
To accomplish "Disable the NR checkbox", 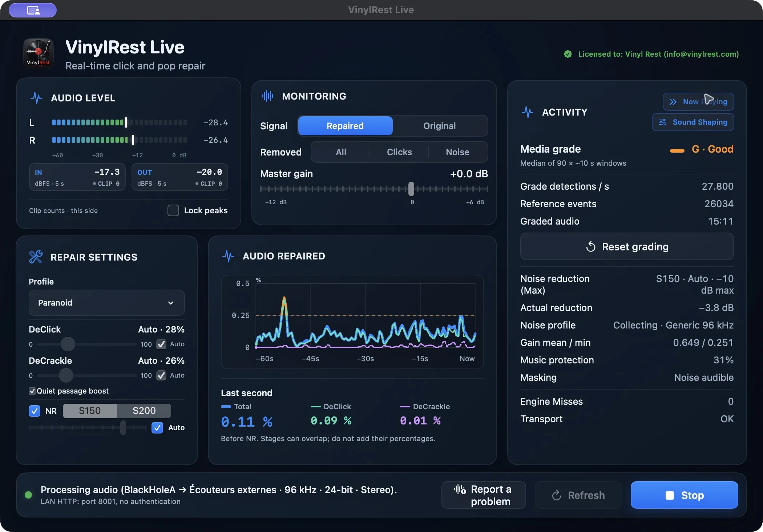I will (x=35, y=411).
